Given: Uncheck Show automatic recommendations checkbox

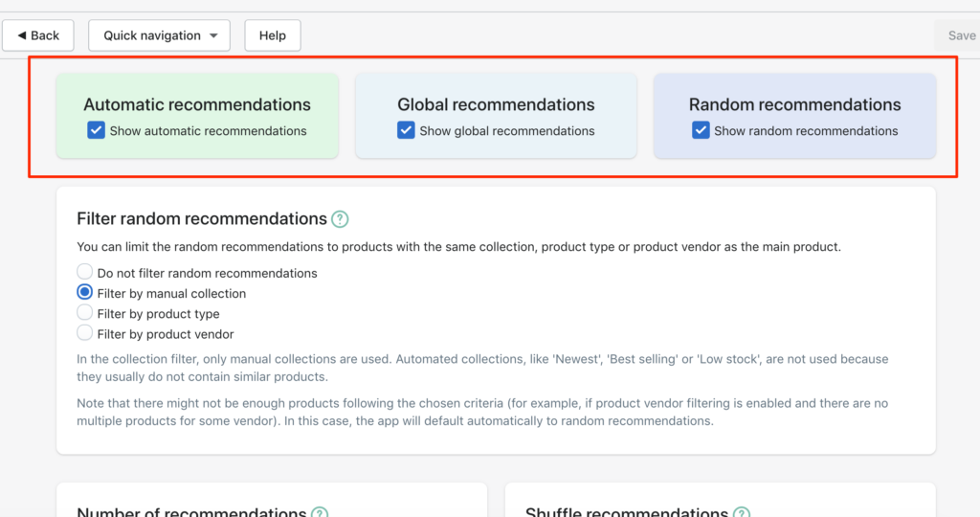Looking at the screenshot, I should tap(96, 130).
